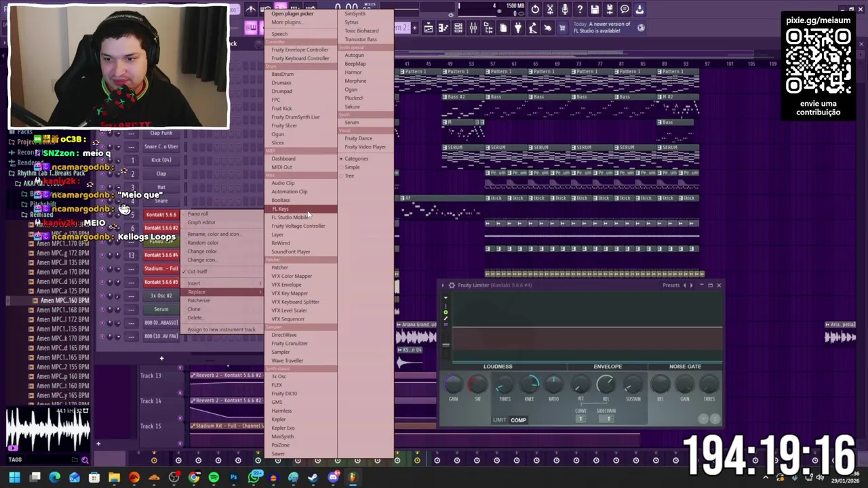Open Fruity Limiter gear settings icon
Screen dimensions: 868x488
452,285
